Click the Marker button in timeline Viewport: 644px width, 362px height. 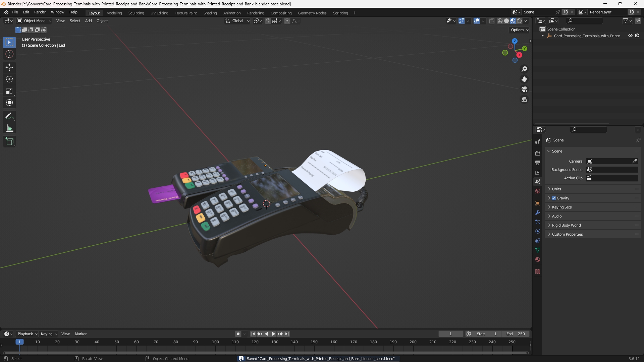[x=80, y=334]
